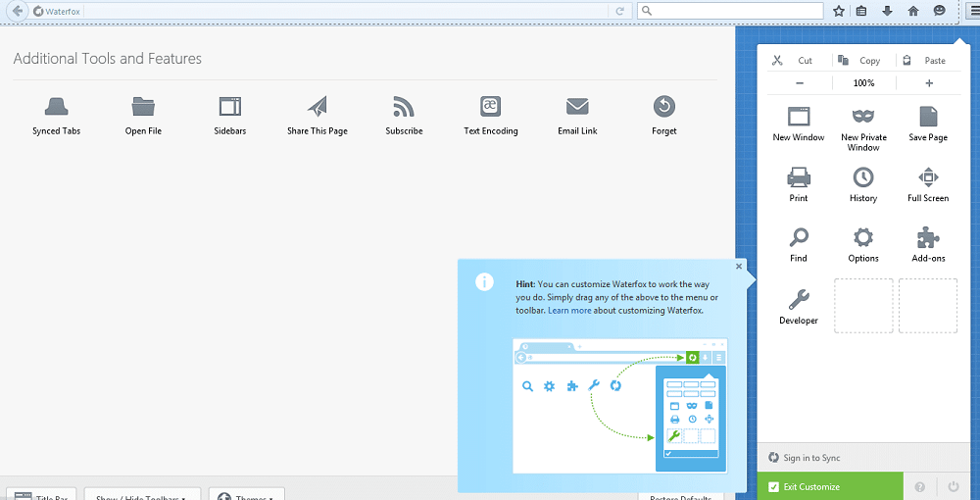
Task: Open New Private Window mask icon
Action: click(863, 117)
